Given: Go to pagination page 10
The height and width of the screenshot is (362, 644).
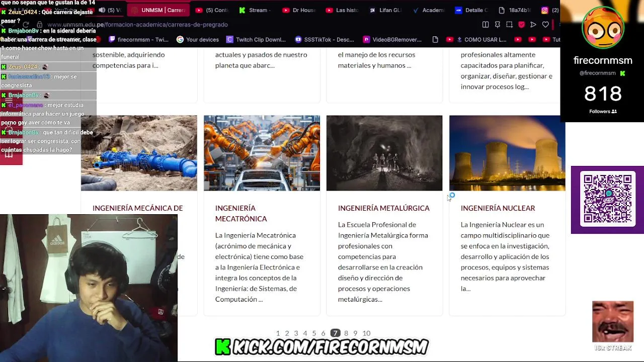Looking at the screenshot, I should point(366,333).
